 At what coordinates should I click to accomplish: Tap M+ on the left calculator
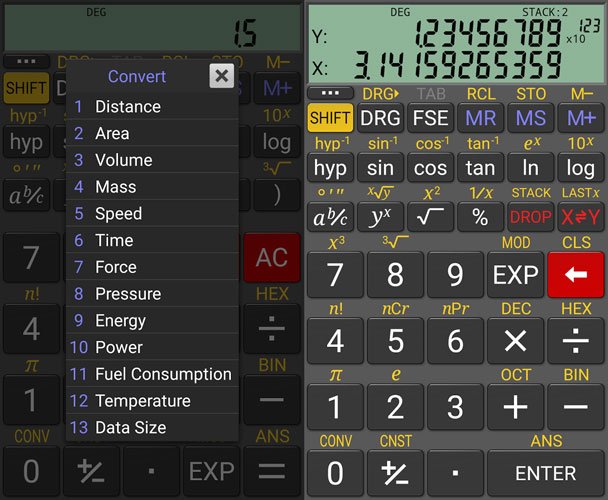click(277, 88)
